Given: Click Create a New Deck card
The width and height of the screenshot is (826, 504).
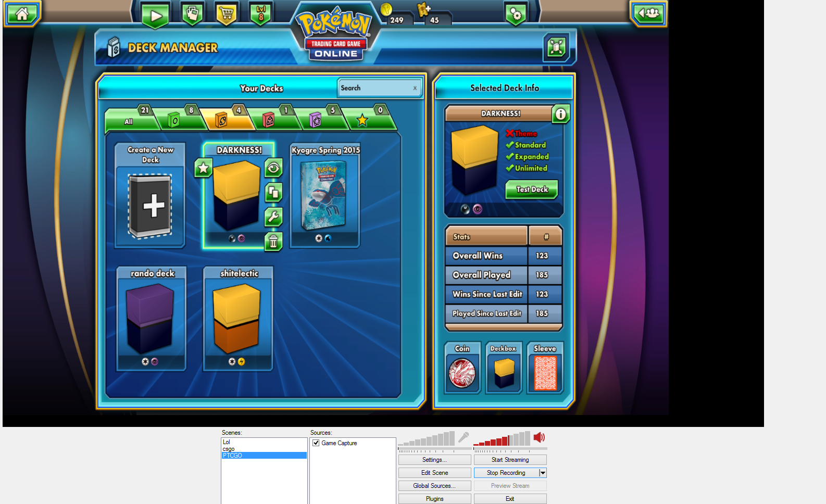Looking at the screenshot, I should pos(151,195).
